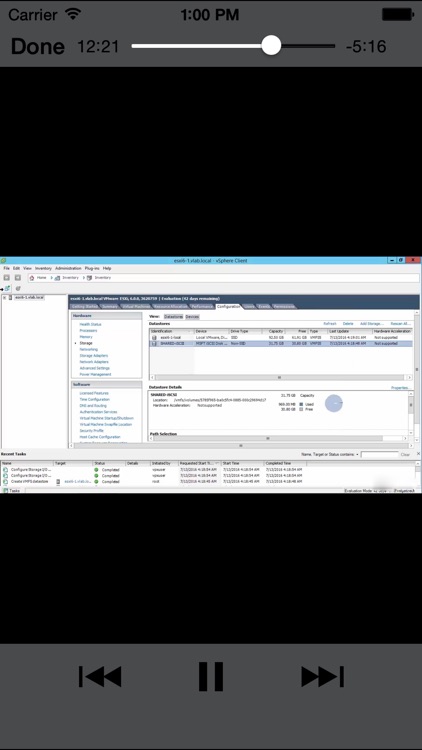The height and width of the screenshot is (750, 422).
Task: Click the Tasks button in status bar
Action: [11, 491]
